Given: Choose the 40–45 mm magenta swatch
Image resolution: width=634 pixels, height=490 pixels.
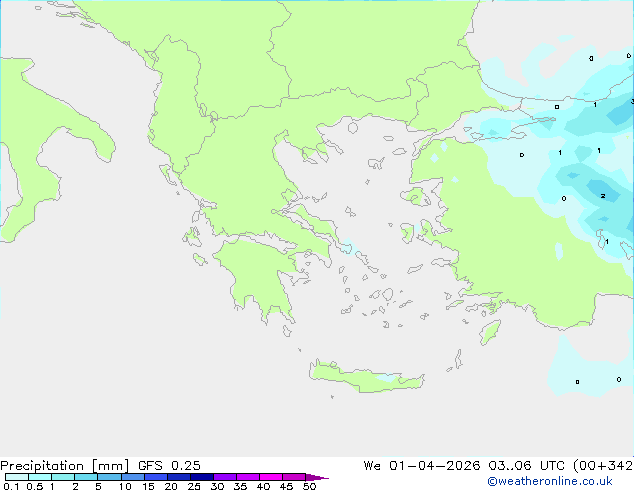Looking at the screenshot, I should click(271, 477).
